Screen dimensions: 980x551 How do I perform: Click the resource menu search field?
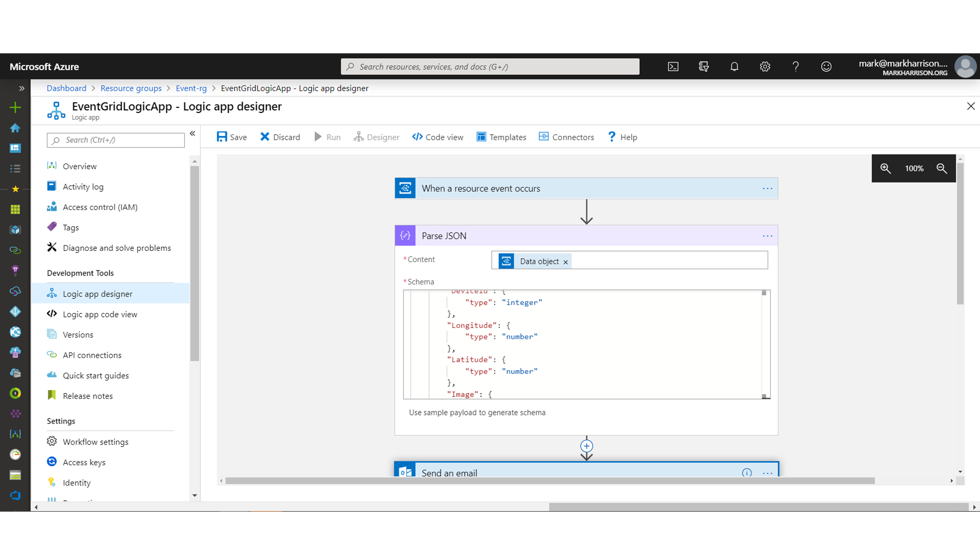pos(116,140)
